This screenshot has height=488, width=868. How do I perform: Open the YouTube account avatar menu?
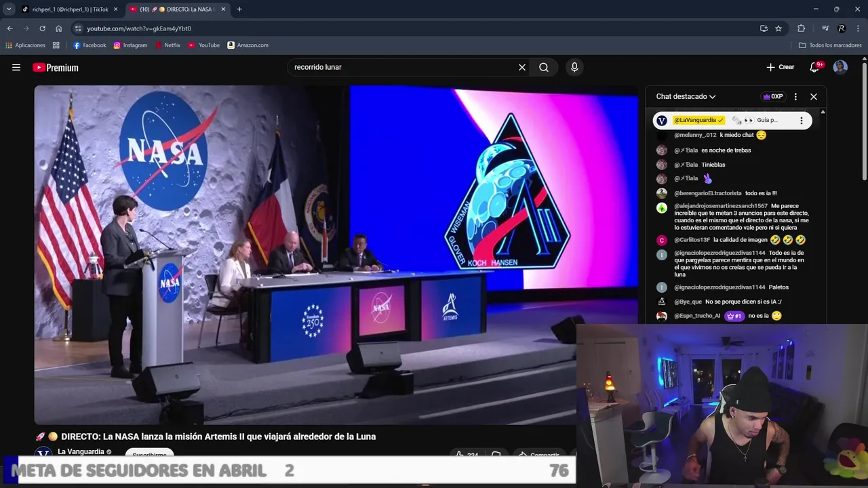(x=840, y=67)
